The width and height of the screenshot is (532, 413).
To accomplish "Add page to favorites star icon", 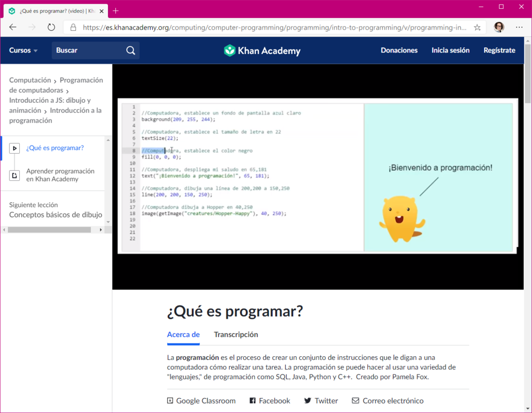I will (x=477, y=28).
